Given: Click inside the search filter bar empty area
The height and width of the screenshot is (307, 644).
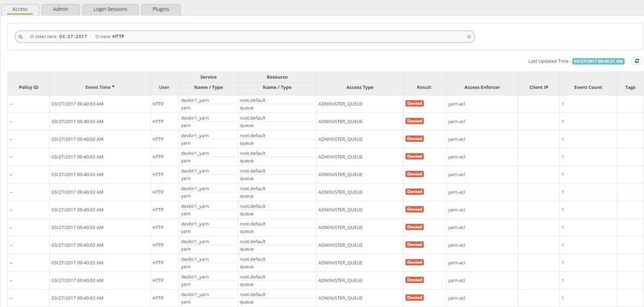Looking at the screenshot, I should (x=290, y=37).
